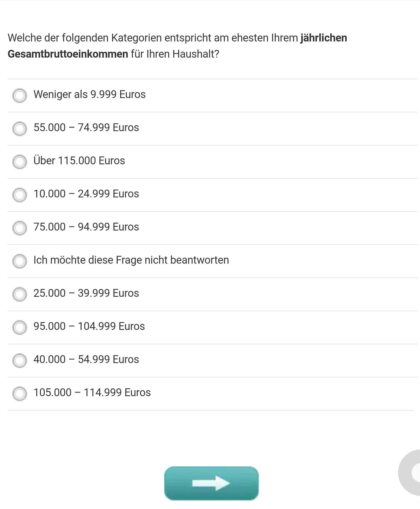Click the '105.000 – 114.999 Euros' answer text
Viewport: 420px width, 509px height.
tap(92, 392)
